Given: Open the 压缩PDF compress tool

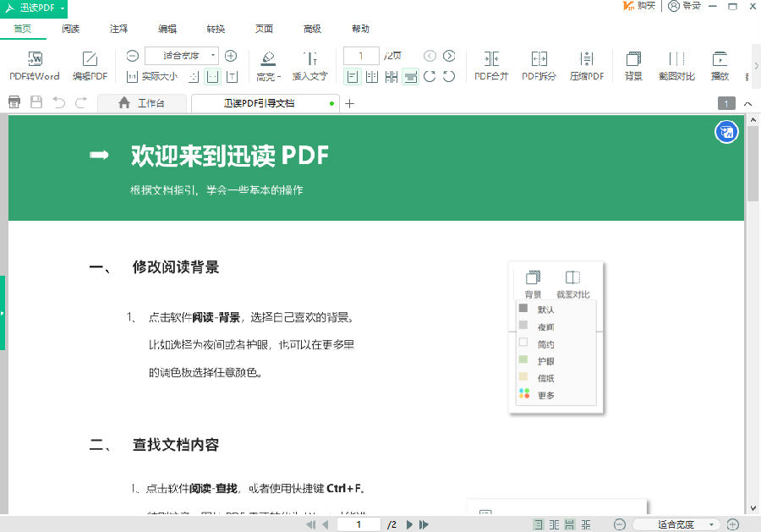Looking at the screenshot, I should pos(587,67).
